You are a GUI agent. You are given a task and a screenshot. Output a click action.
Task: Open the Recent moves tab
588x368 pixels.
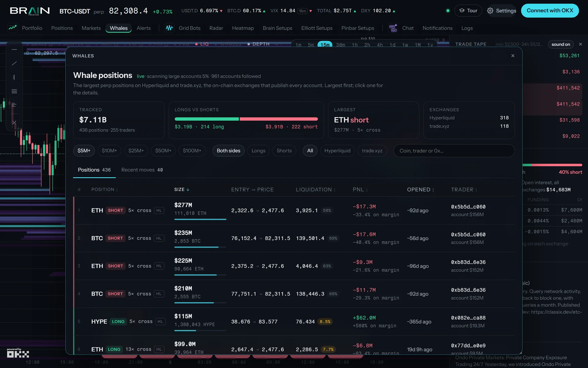[142, 170]
